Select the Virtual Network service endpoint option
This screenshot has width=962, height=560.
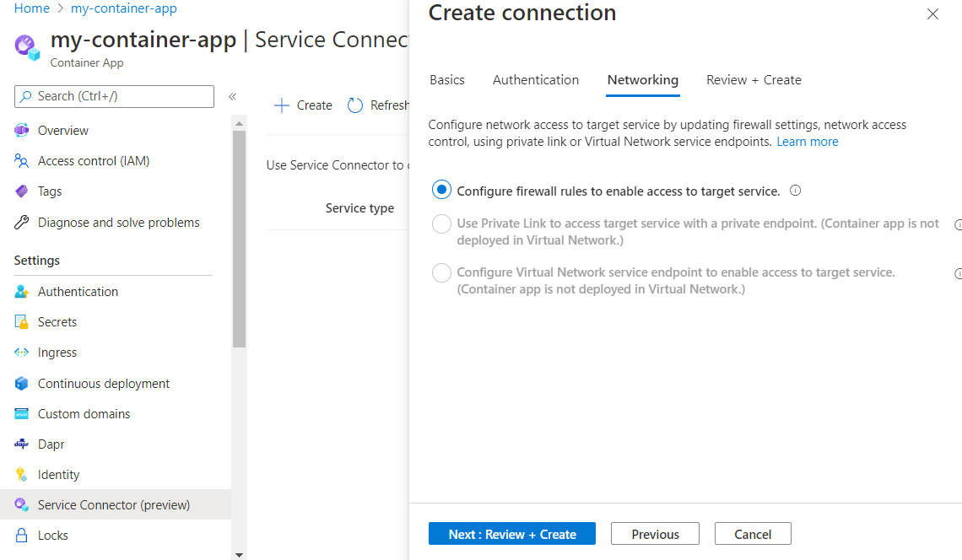click(441, 272)
